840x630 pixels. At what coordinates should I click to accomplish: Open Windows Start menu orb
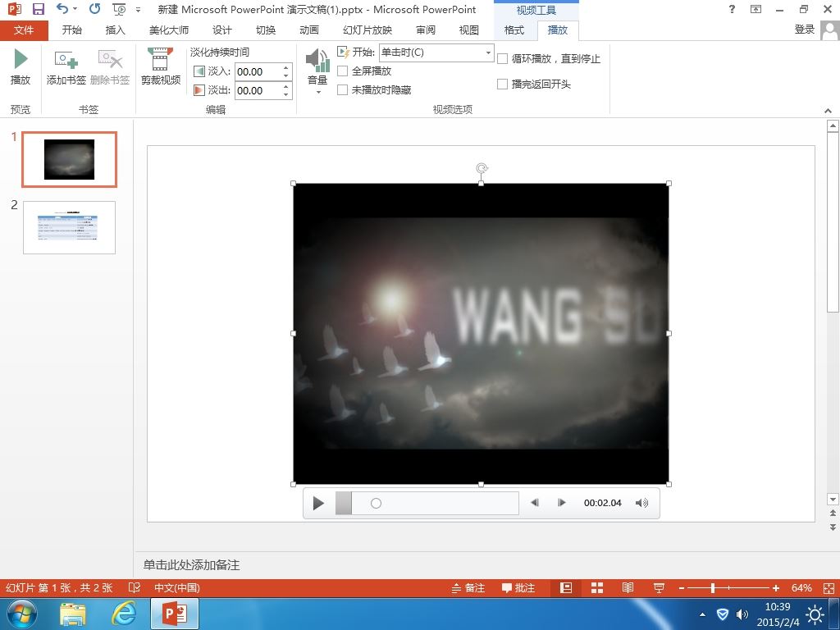(22, 614)
